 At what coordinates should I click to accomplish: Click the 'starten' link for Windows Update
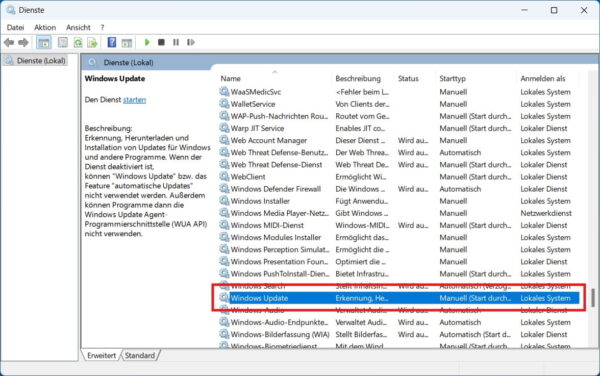tap(134, 100)
